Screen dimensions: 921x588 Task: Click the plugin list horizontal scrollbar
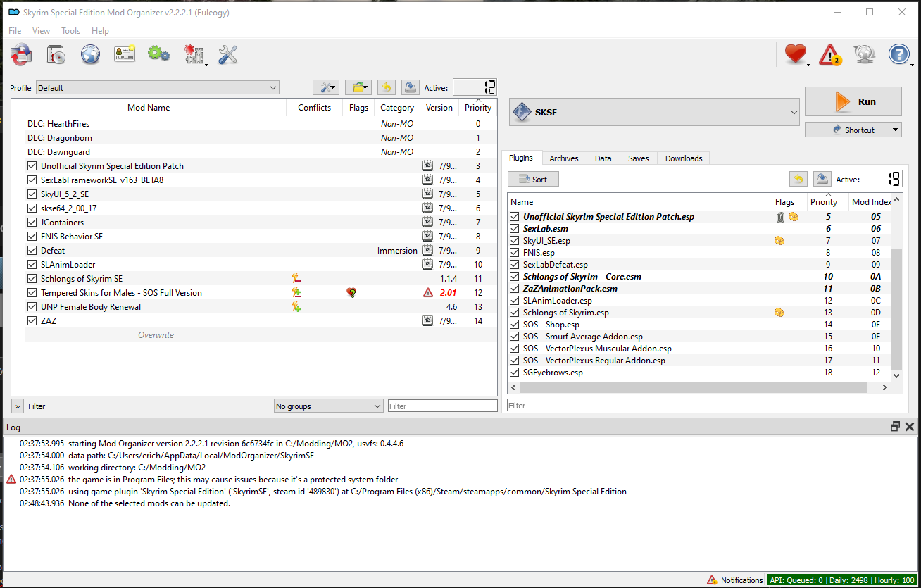coord(694,387)
